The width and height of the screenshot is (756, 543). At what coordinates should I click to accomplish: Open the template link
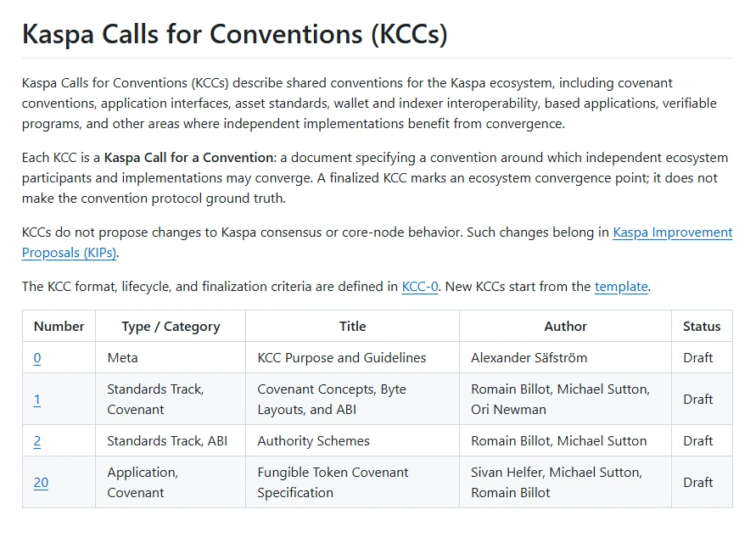tap(621, 287)
